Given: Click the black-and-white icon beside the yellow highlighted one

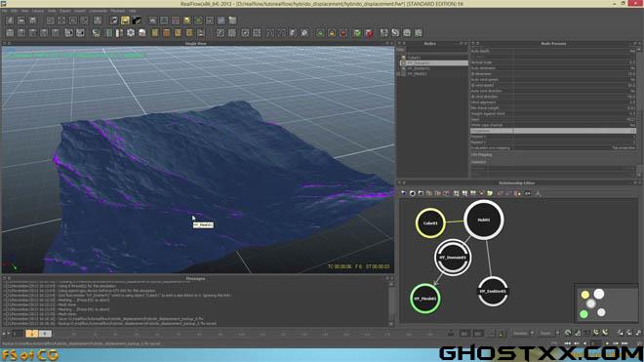Looking at the screenshot, I should click(137, 20).
